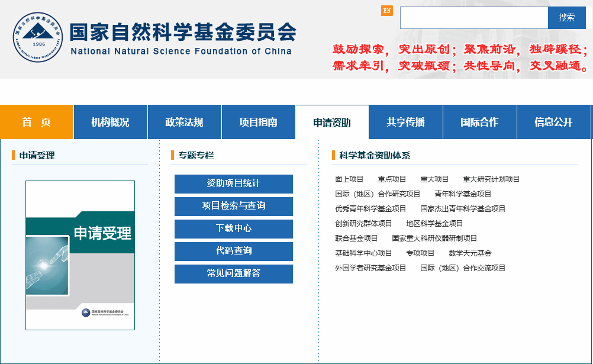This screenshot has height=364, width=593.
Task: Go to the 首页 home tab
Action: point(37,123)
